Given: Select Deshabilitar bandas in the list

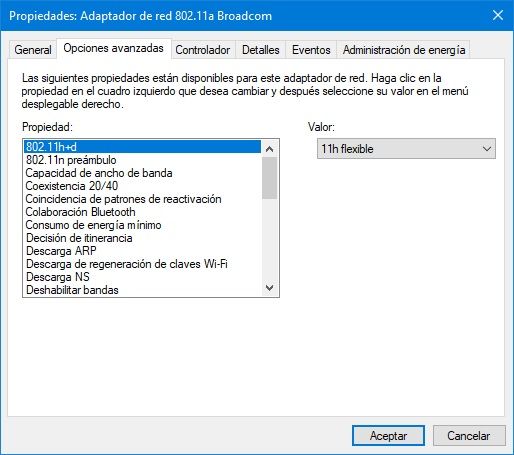Looking at the screenshot, I should 142,290.
